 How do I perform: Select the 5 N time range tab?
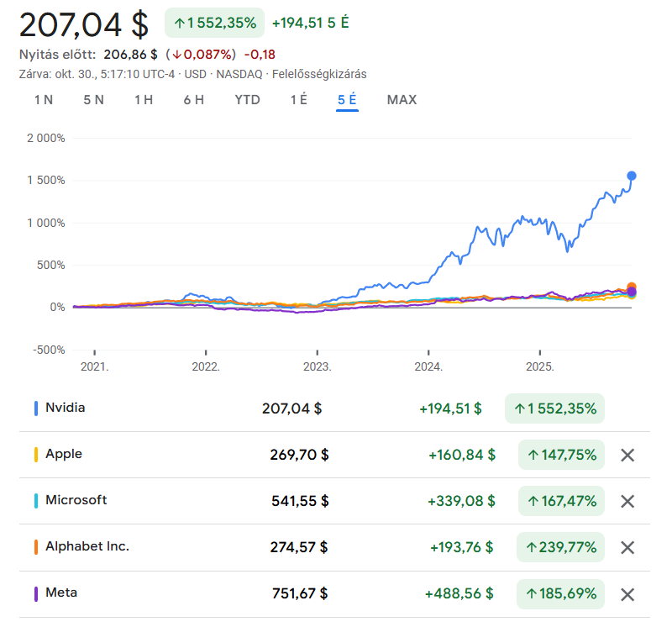click(94, 100)
